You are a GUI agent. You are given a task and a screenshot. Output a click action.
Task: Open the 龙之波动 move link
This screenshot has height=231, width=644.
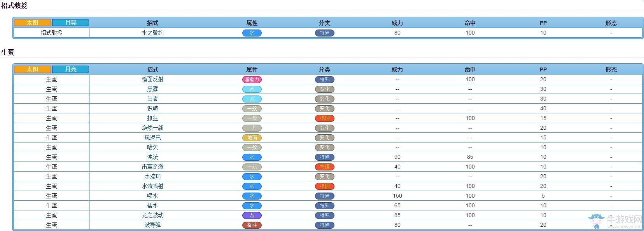coord(152,215)
